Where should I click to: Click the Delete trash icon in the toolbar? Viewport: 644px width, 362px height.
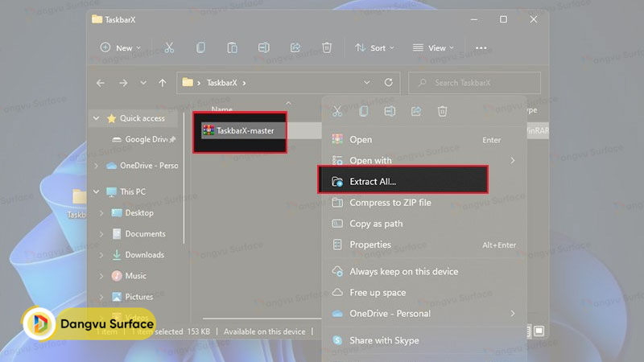click(327, 48)
